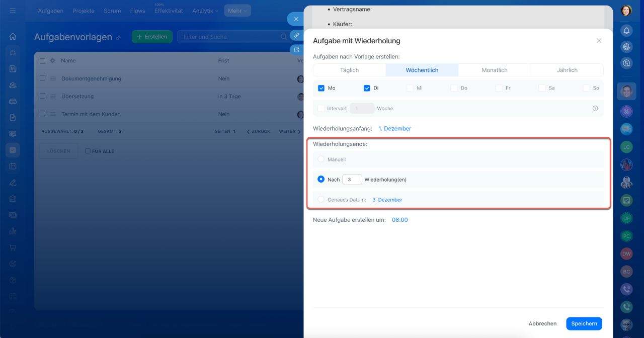Change end date link 3. Dezember
Screen dimensions: 644x338
(387, 200)
